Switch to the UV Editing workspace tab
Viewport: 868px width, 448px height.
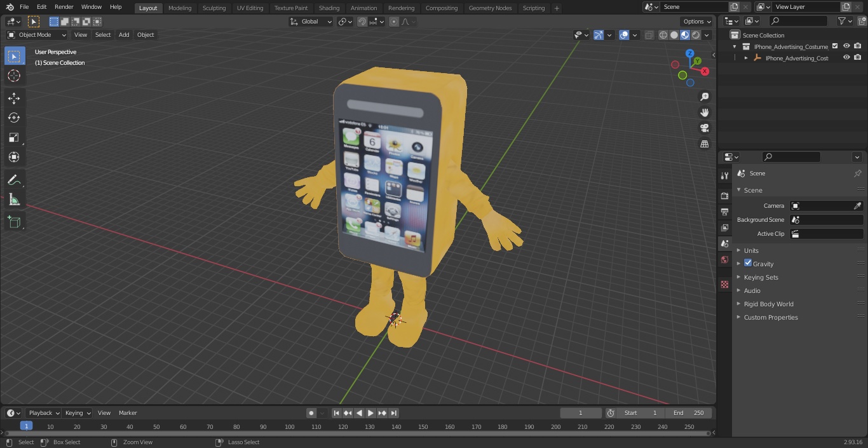(x=250, y=8)
